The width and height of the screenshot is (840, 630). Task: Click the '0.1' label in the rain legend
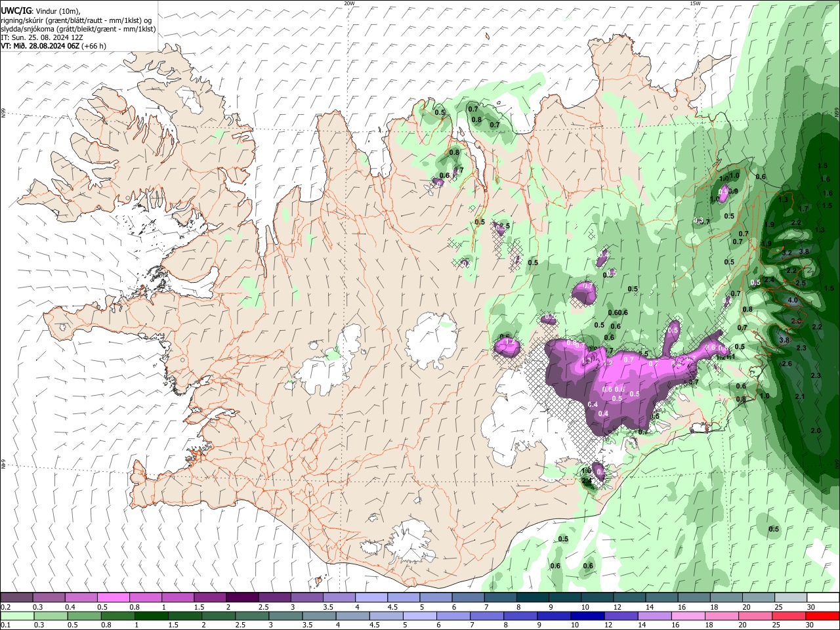(6, 625)
